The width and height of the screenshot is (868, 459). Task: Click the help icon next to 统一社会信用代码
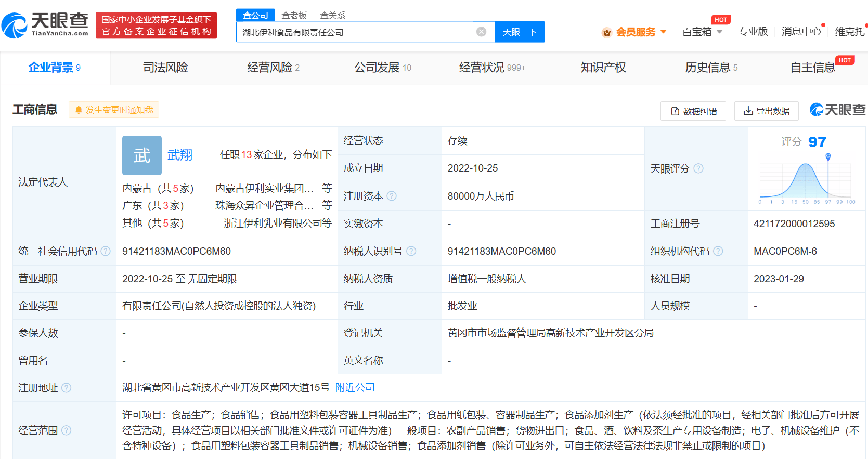click(106, 251)
